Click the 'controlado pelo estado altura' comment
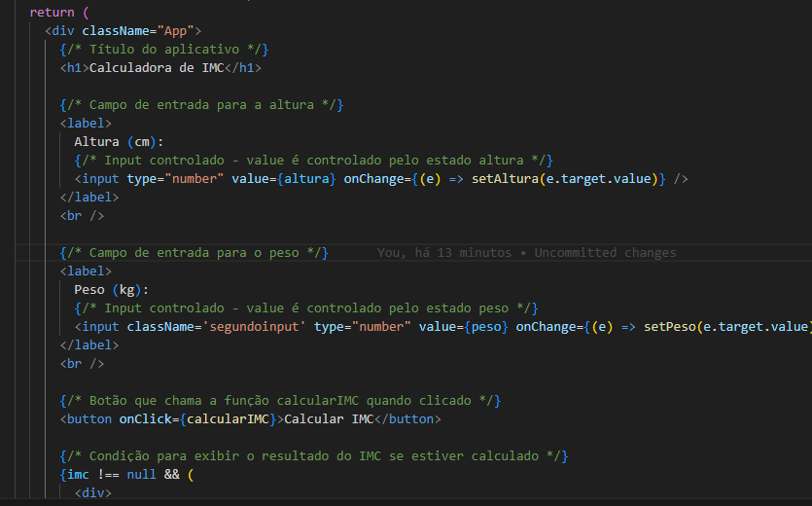 [314, 161]
